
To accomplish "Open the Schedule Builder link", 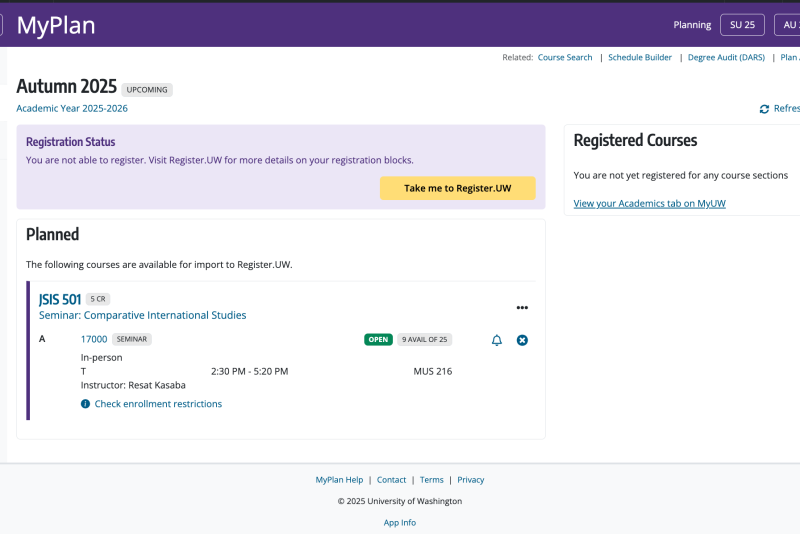I will [640, 58].
